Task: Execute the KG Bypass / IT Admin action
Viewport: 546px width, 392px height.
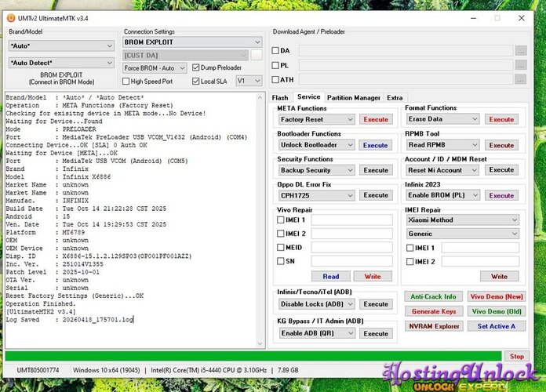Action: [x=376, y=333]
